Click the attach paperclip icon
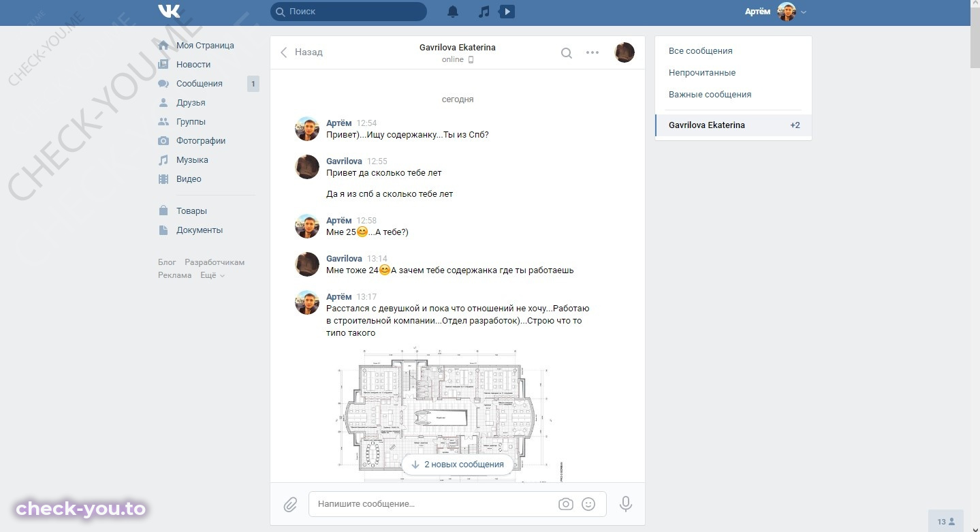The width and height of the screenshot is (980, 532). coord(290,504)
